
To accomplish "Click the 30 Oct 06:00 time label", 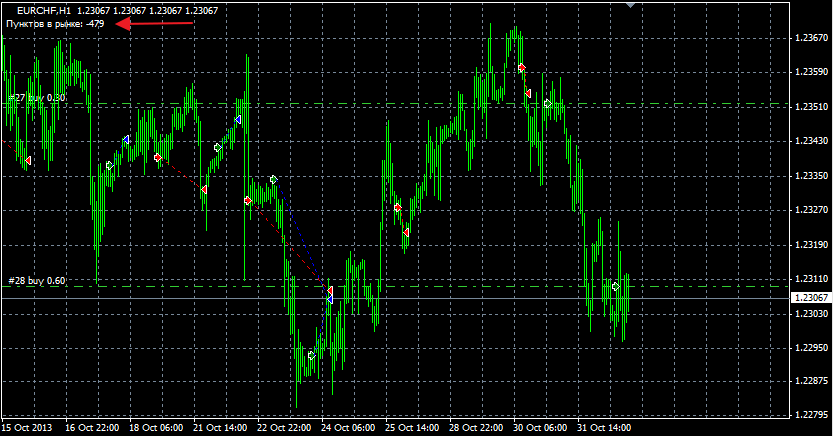I will 540,428.
